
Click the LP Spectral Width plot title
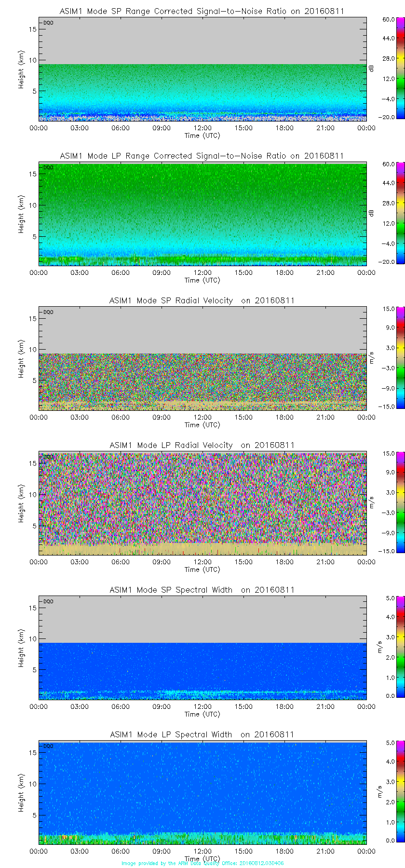click(202, 734)
